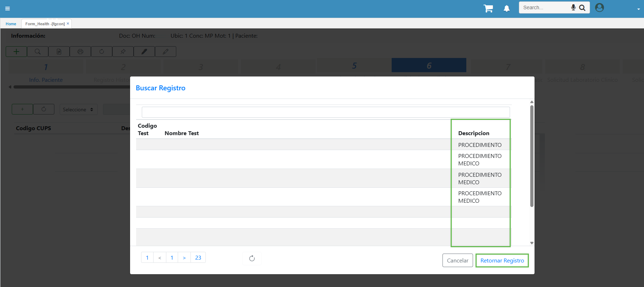Open the user profile avatar
Viewport: 644px width, 287px height.
point(599,7)
